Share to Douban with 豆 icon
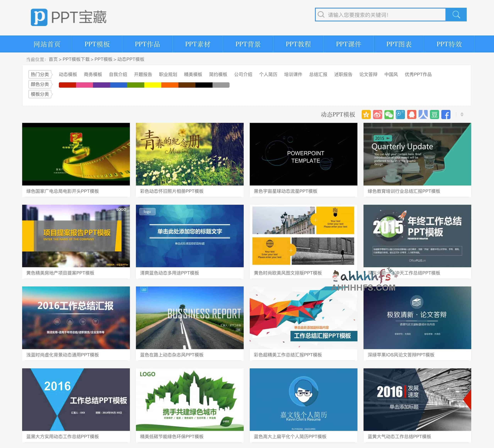The width and height of the screenshot is (494, 448). [x=434, y=114]
